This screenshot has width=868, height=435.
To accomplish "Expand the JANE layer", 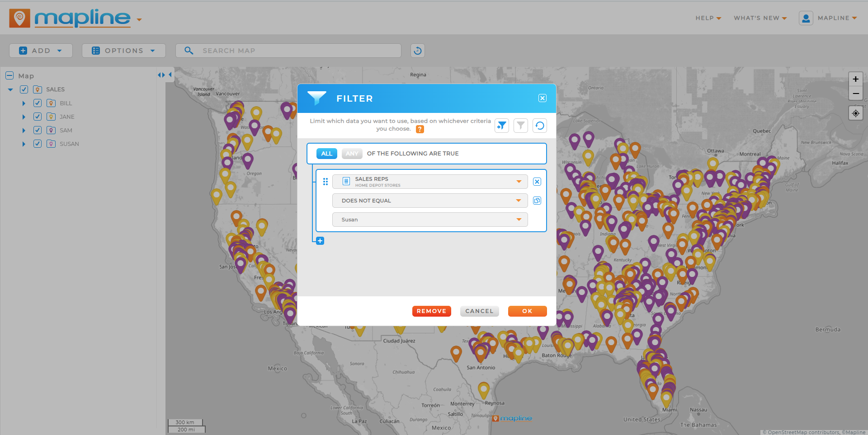I will coord(24,117).
